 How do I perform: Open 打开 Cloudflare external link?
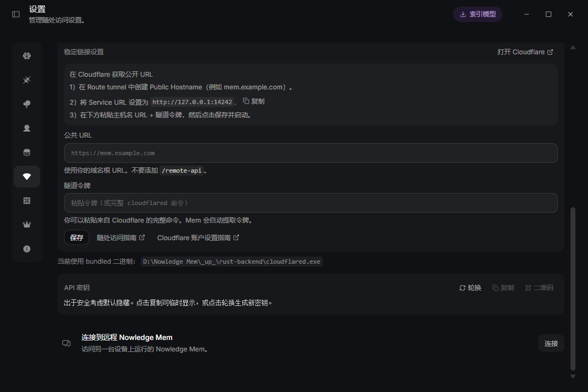(525, 52)
